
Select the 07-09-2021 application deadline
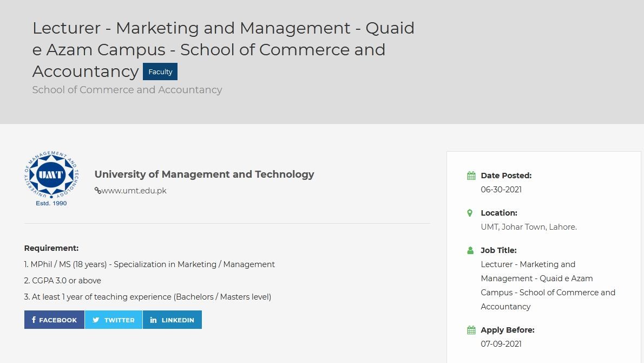coord(501,344)
